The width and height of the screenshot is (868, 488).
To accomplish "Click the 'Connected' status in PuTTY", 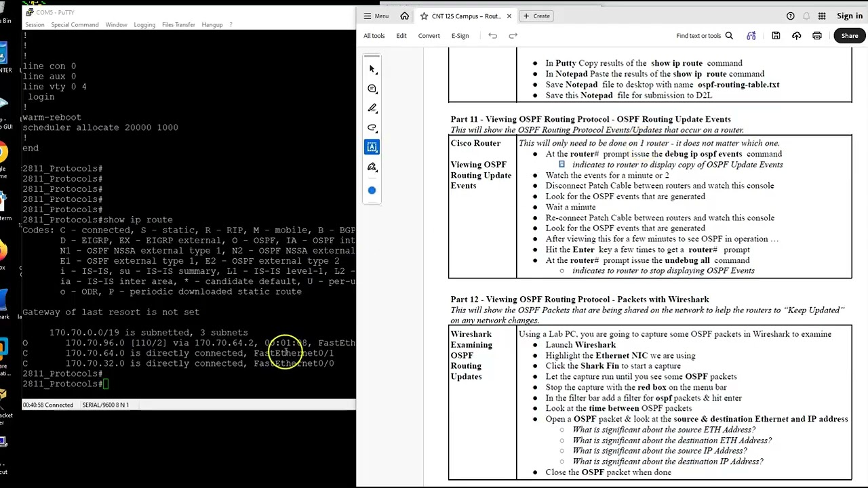I will (60, 405).
